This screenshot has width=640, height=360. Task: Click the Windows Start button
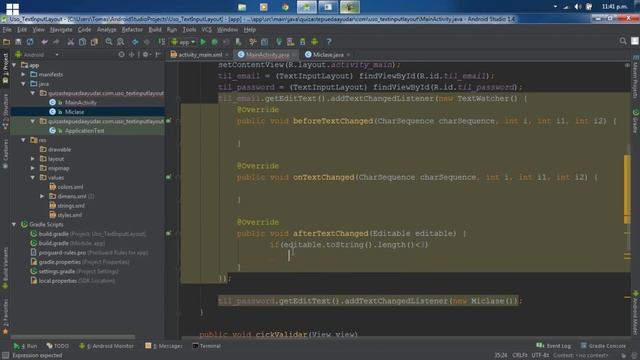(12, 8)
